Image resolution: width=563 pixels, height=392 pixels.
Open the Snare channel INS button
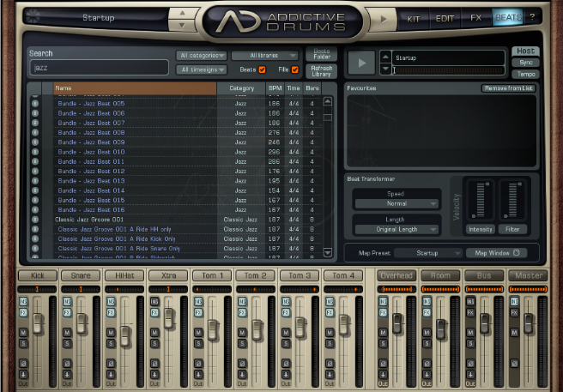click(x=67, y=302)
